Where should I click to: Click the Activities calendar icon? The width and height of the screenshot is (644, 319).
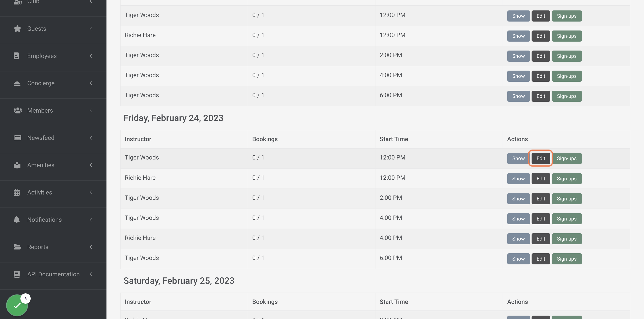tap(16, 192)
